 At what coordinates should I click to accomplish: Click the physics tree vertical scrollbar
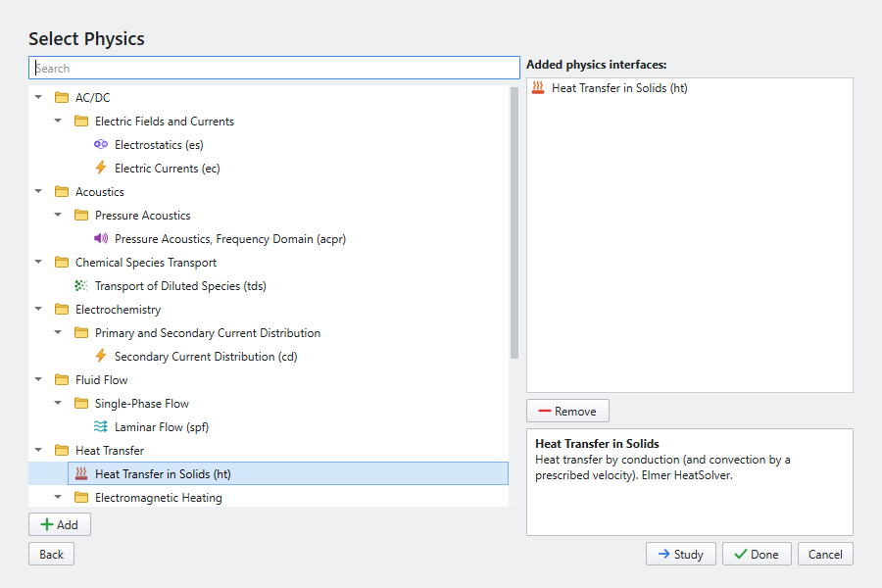514,223
